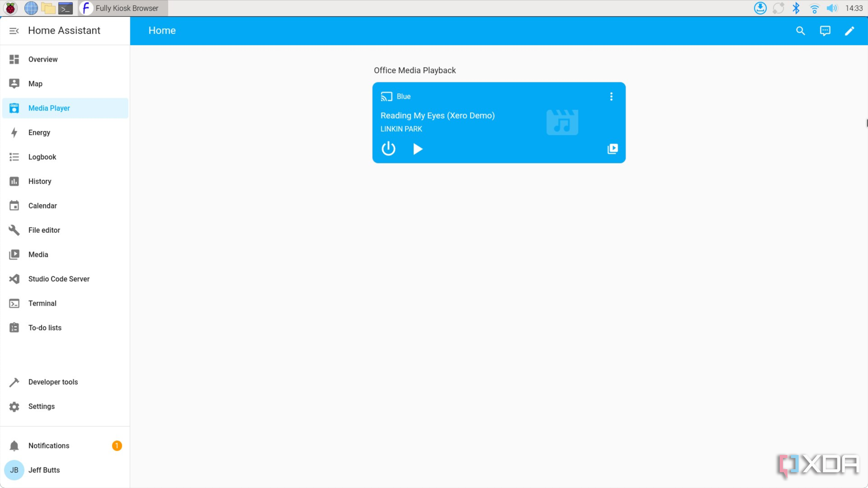Browse media from the player card
This screenshot has width=868, height=488.
pos(612,149)
